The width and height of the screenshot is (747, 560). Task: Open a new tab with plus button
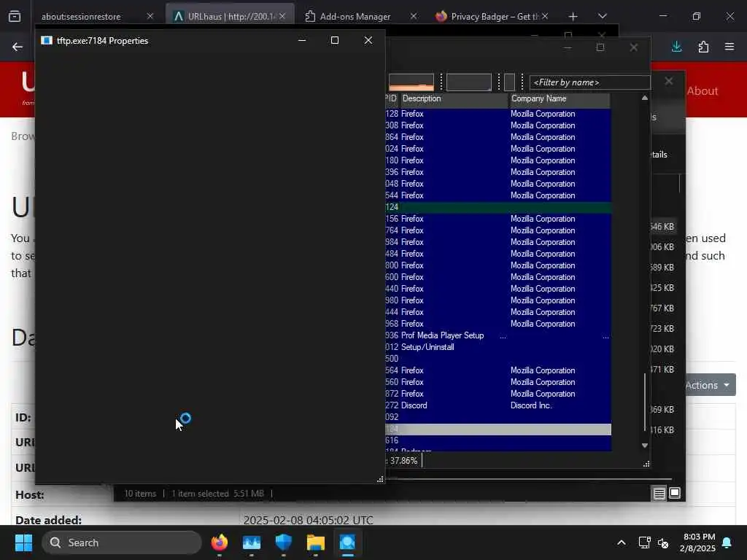click(x=573, y=17)
